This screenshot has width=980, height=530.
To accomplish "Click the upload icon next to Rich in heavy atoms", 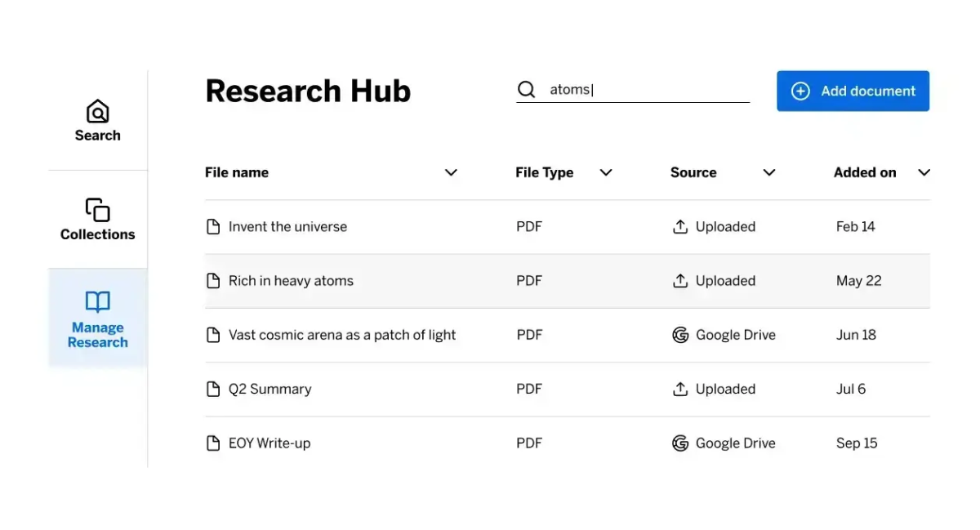I will point(680,280).
